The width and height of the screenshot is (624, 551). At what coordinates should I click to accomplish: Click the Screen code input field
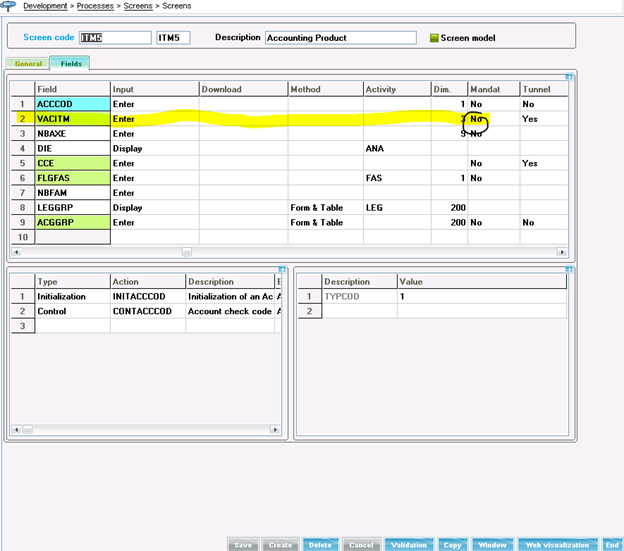(103, 38)
